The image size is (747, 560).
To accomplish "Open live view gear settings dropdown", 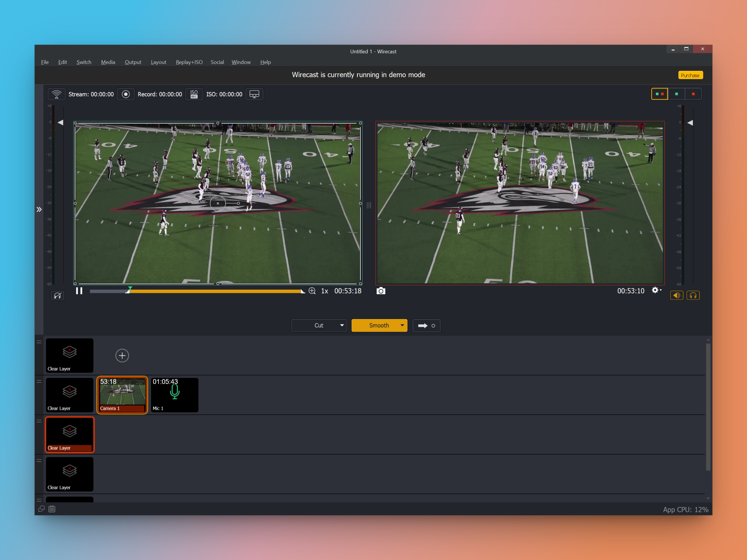I will (656, 290).
